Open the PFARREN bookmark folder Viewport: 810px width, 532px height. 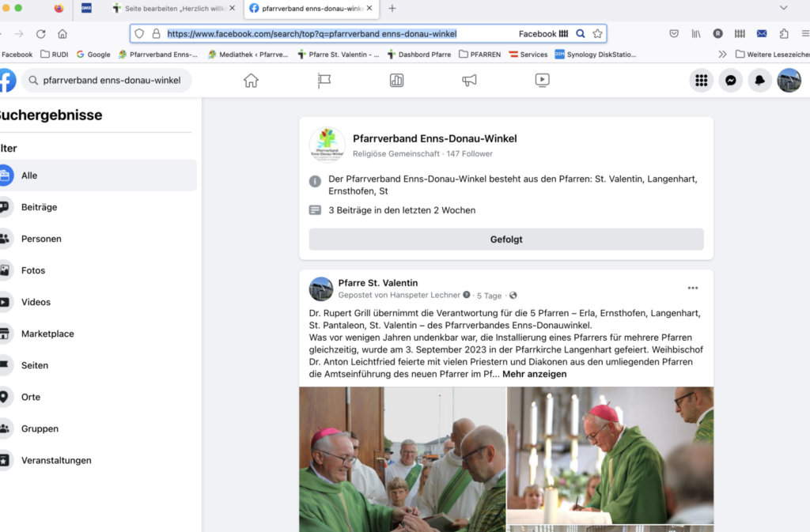pos(480,55)
